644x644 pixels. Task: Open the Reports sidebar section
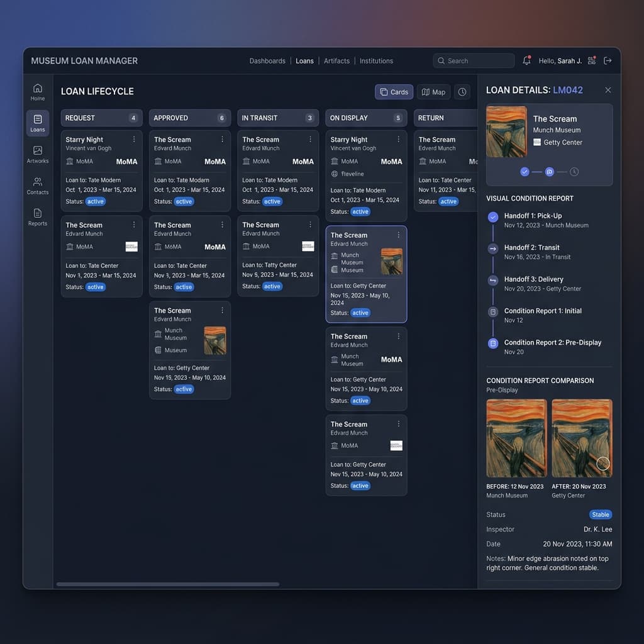[38, 217]
